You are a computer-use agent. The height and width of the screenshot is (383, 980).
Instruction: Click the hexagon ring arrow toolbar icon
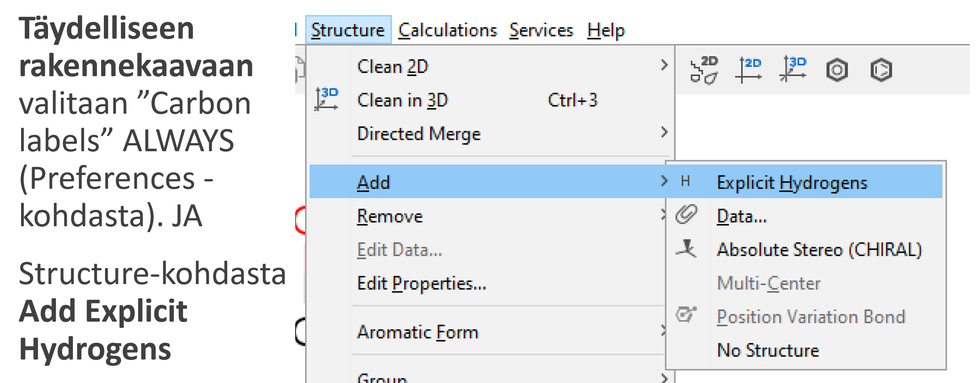pyautogui.click(x=881, y=70)
